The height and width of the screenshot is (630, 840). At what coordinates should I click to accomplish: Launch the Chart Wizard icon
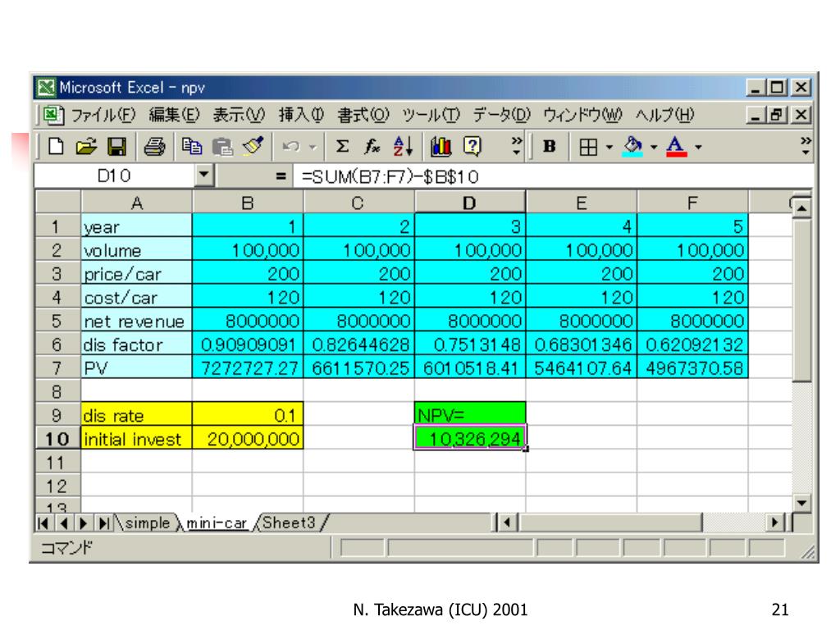[x=441, y=146]
